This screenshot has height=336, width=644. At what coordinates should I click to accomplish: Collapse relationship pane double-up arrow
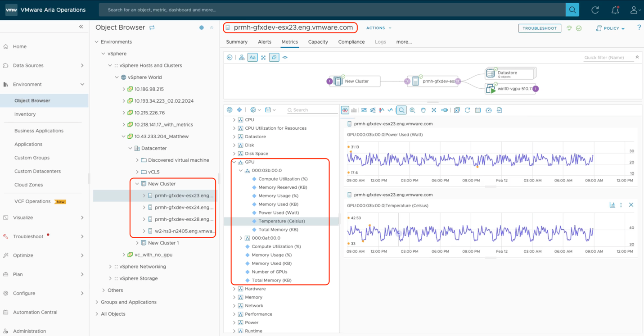click(637, 57)
